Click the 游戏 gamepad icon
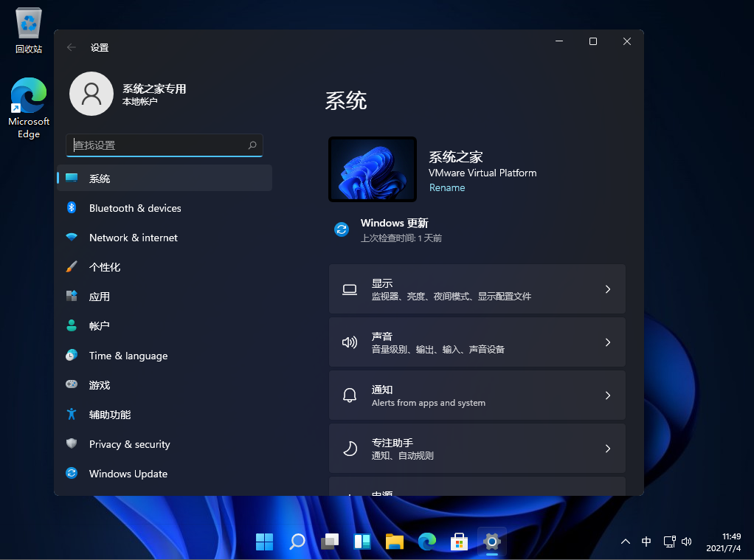The height and width of the screenshot is (560, 754). (72, 384)
